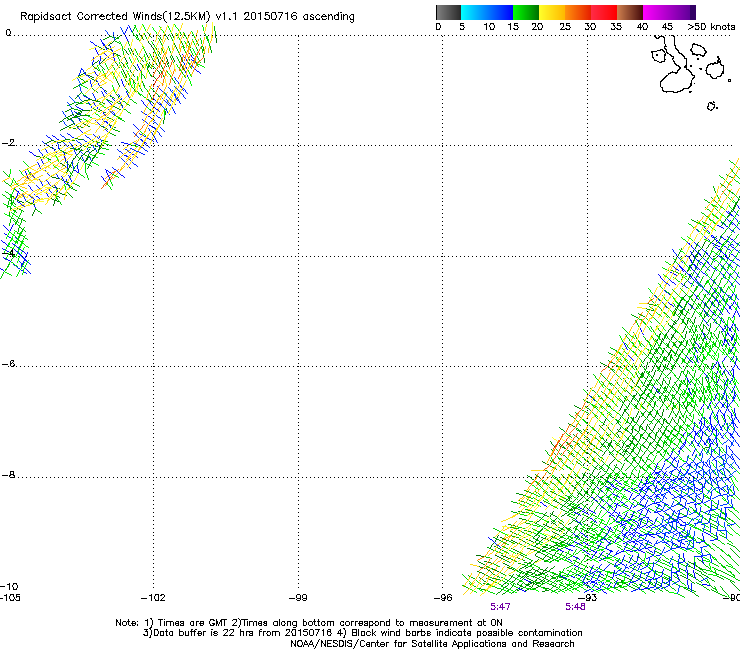This screenshot has width=740, height=650.
Task: Click the brown 35-40 knots color band
Action: [x=630, y=12]
